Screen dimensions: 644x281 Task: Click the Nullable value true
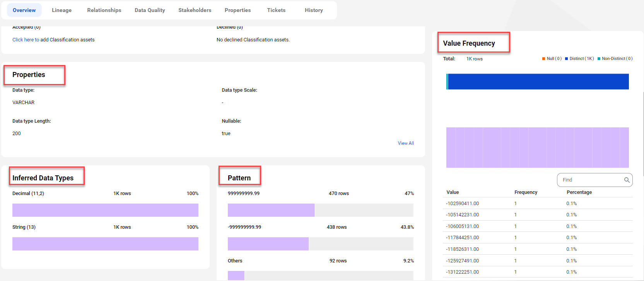(226, 134)
